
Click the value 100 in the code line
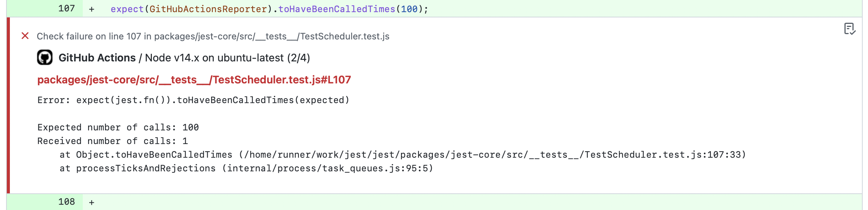coord(409,9)
